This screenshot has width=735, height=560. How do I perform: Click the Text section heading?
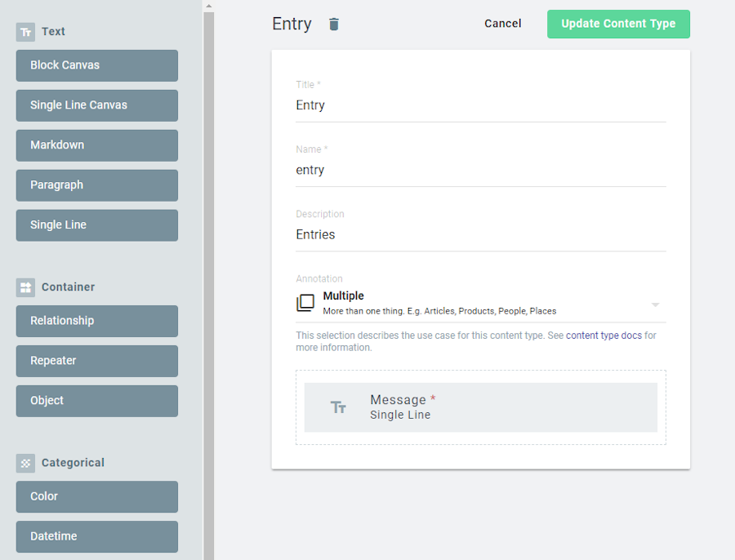(x=53, y=32)
